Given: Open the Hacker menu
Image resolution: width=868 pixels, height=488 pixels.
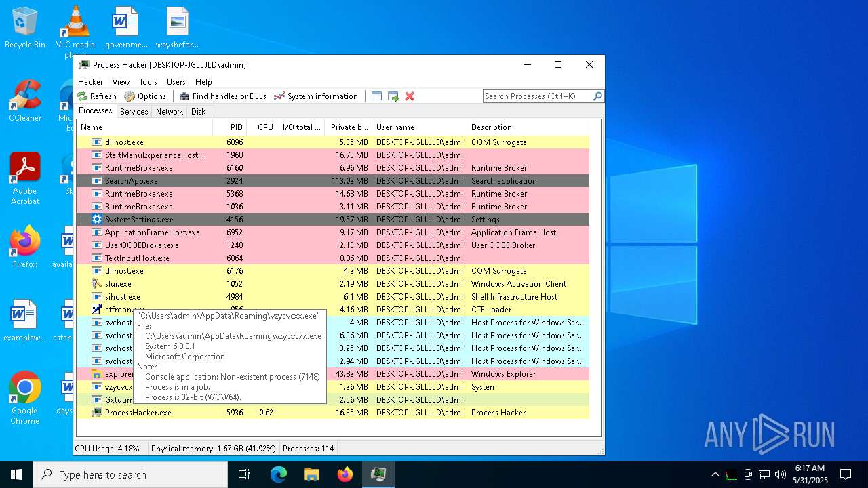Looking at the screenshot, I should [x=91, y=82].
